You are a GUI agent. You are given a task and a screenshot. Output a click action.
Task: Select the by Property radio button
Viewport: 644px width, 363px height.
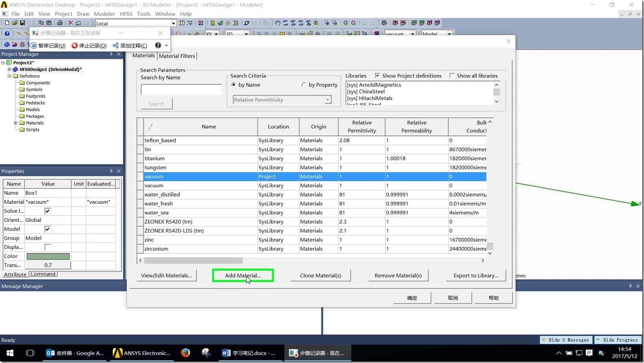(x=304, y=84)
